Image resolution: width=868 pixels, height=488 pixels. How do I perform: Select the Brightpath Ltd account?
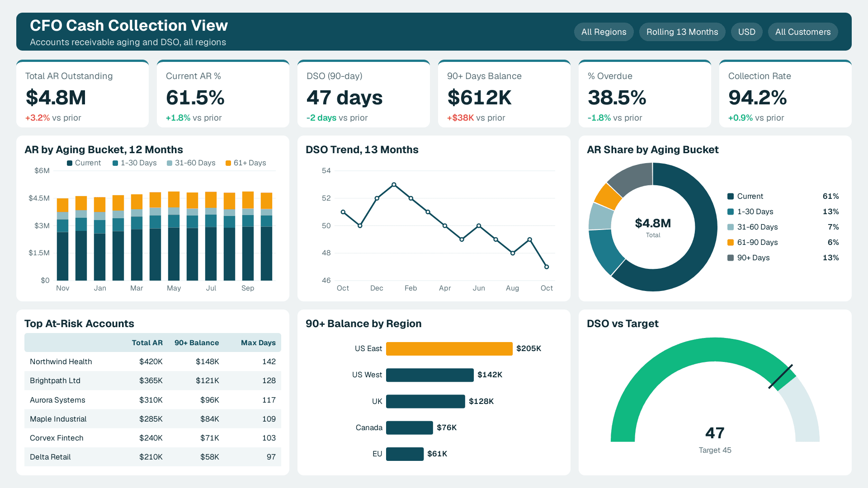click(x=153, y=380)
